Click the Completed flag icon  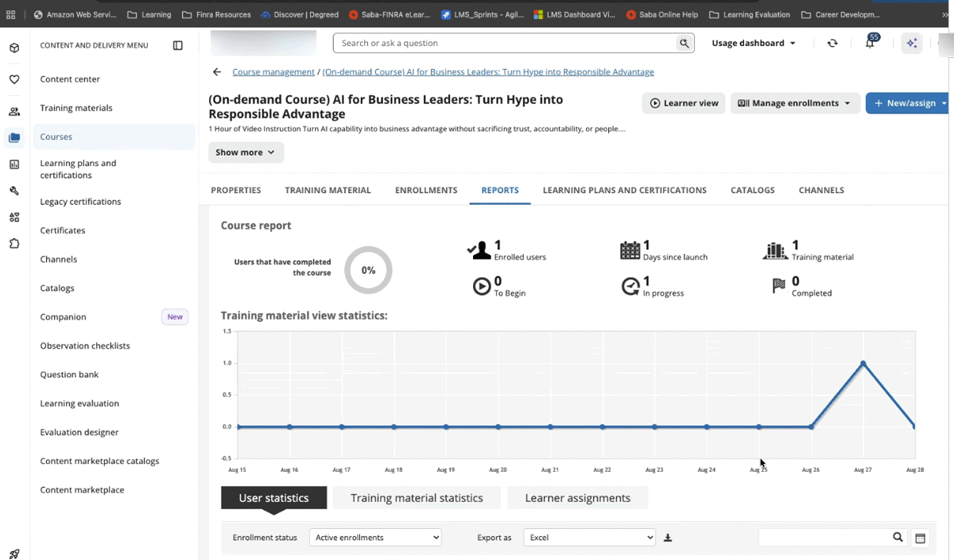coord(779,287)
